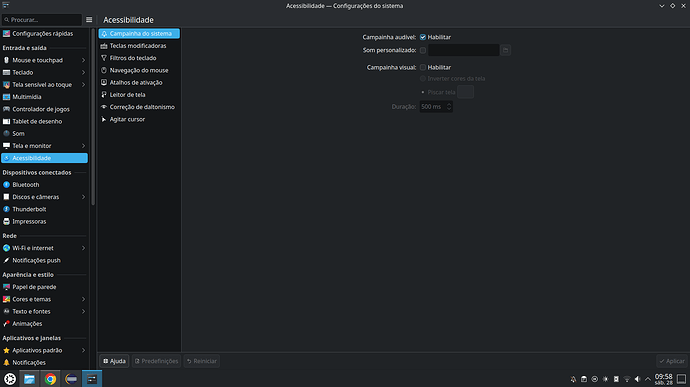Open Tablet de desenho settings
Image resolution: width=690 pixels, height=387 pixels.
point(44,121)
